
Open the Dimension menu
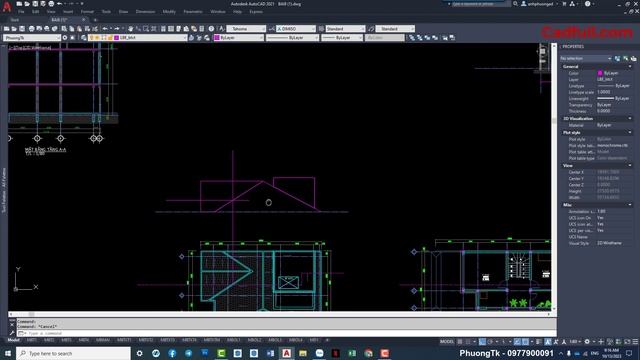click(145, 11)
